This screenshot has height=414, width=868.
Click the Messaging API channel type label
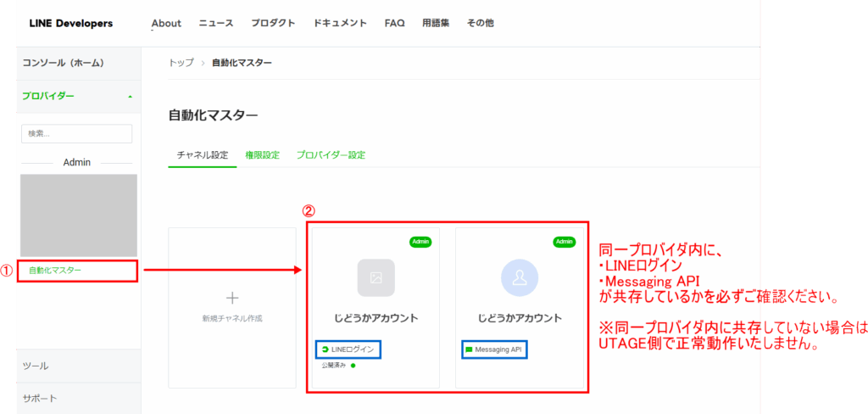(x=498, y=350)
